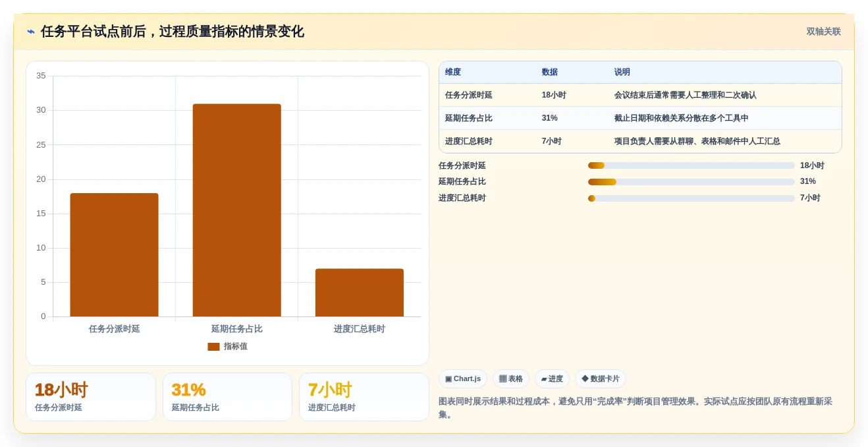The height and width of the screenshot is (447, 868).
Task: Click the 延期任务占比 progress bar
Action: pyautogui.click(x=692, y=182)
